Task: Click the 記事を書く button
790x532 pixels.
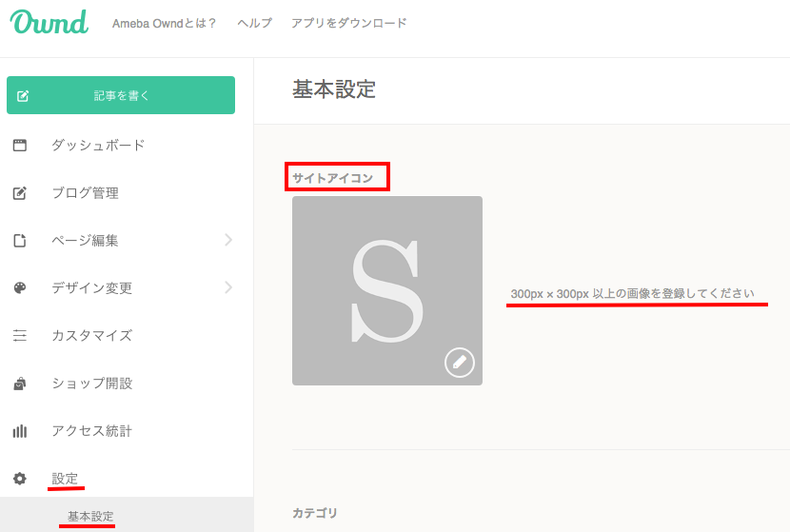Action: click(121, 95)
